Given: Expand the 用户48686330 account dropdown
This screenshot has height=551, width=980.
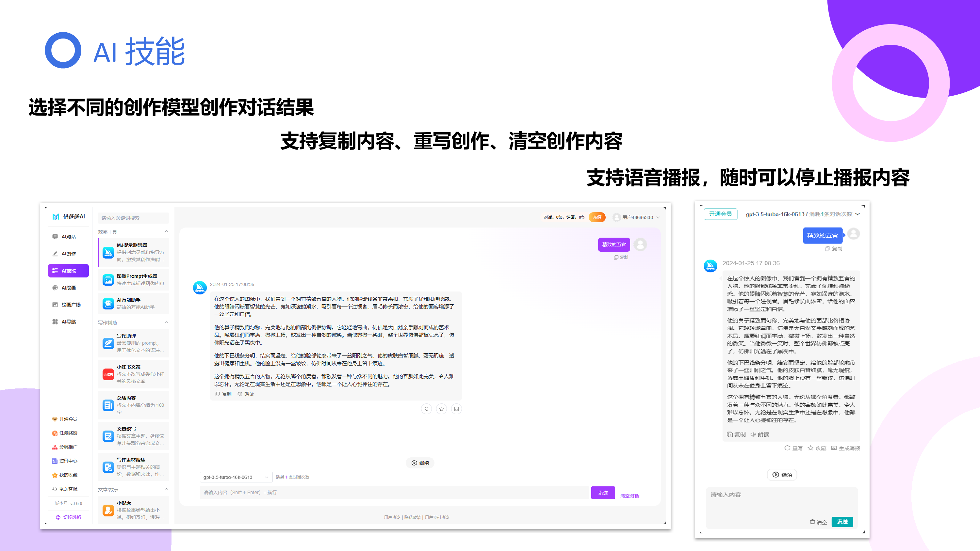Looking at the screenshot, I should coord(658,217).
